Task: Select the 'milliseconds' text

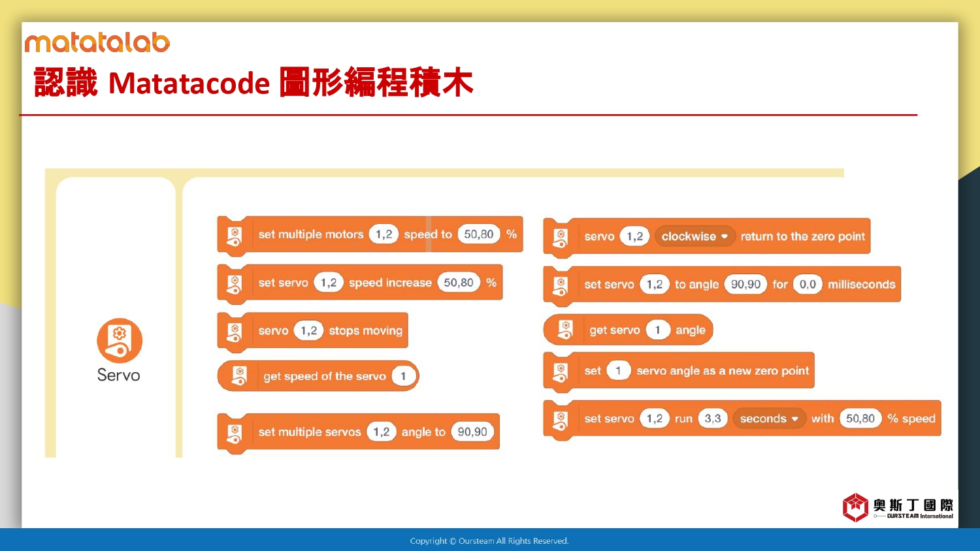Action: [862, 285]
